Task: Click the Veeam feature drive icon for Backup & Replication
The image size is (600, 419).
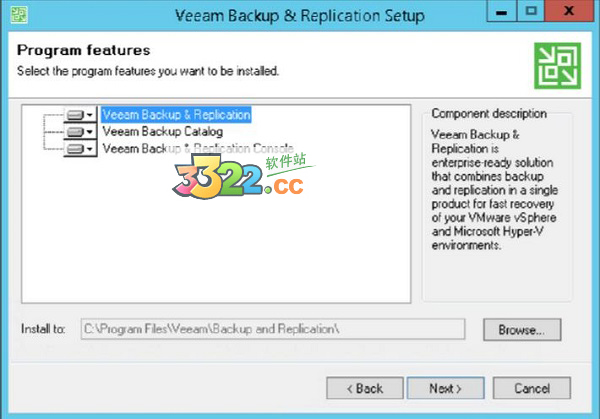Action: pyautogui.click(x=75, y=115)
